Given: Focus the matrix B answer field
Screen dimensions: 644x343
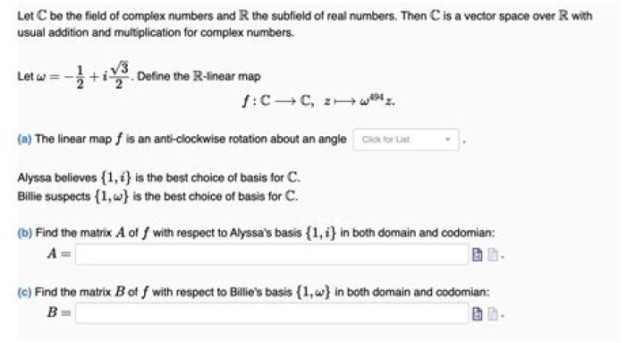Looking at the screenshot, I should [272, 313].
